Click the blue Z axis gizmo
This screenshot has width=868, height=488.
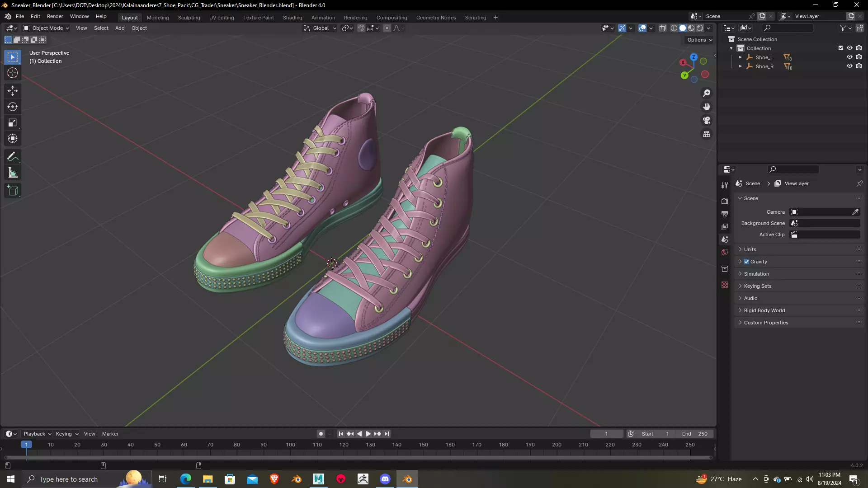click(693, 57)
